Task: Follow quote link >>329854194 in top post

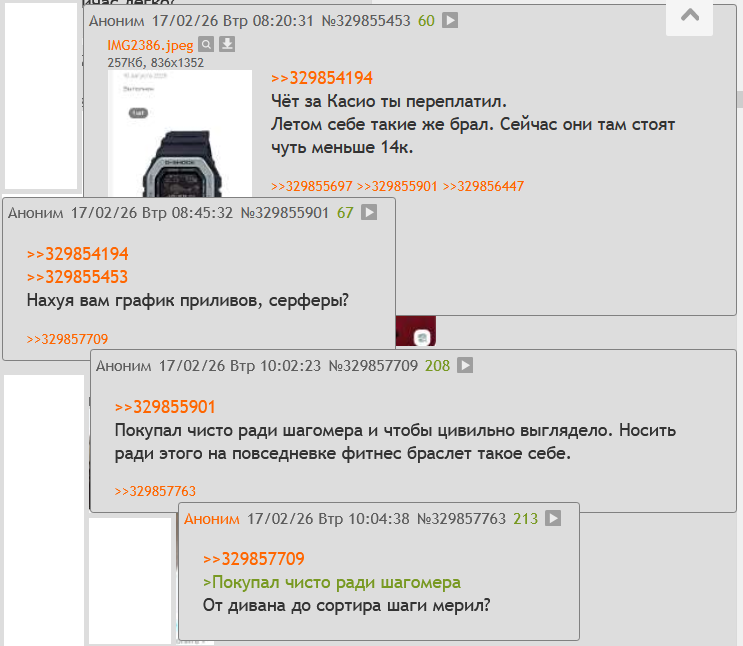Action: click(322, 78)
